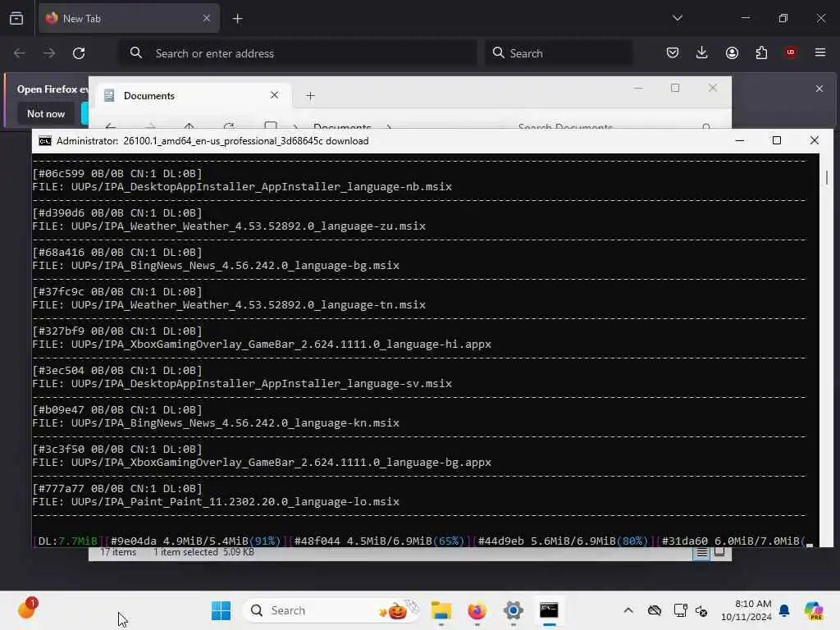The height and width of the screenshot is (630, 840).
Task: Open the Firefox application menu
Action: (x=820, y=52)
